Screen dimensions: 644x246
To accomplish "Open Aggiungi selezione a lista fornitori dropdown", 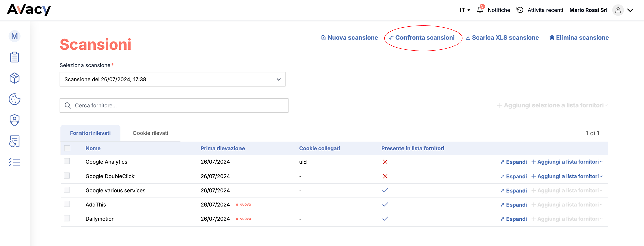I will click(x=552, y=105).
